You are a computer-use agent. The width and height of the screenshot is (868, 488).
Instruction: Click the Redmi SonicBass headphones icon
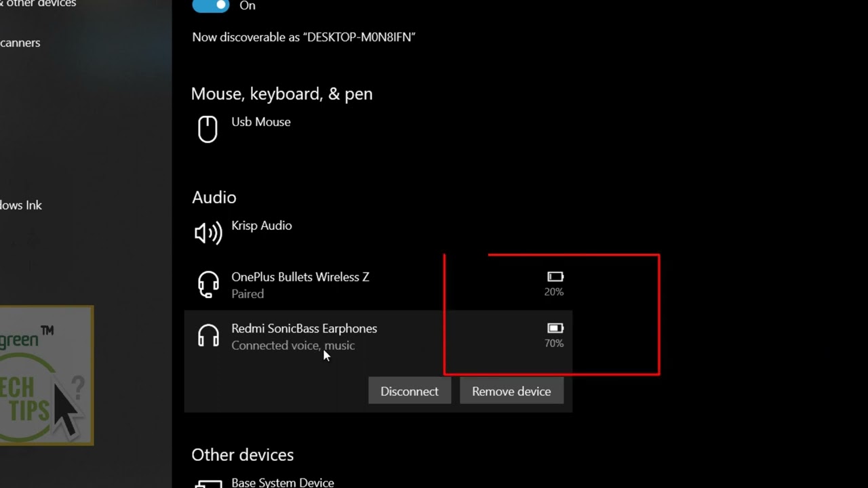point(208,336)
